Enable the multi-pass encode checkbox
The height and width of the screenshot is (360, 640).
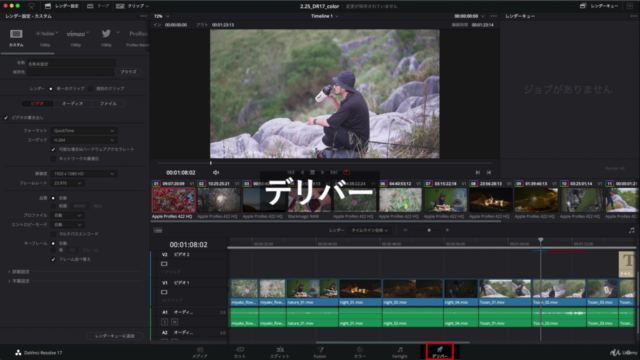53,234
